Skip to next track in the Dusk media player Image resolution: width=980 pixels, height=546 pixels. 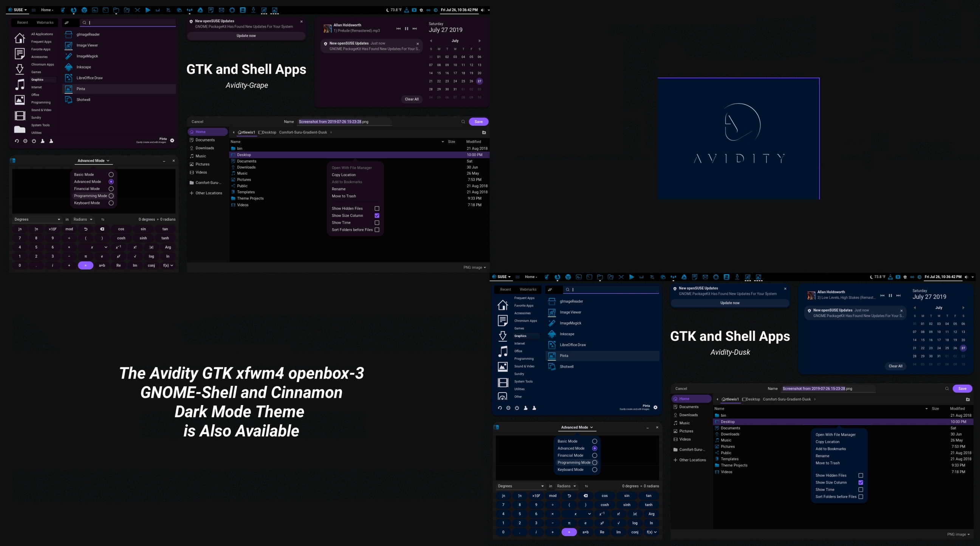(899, 295)
